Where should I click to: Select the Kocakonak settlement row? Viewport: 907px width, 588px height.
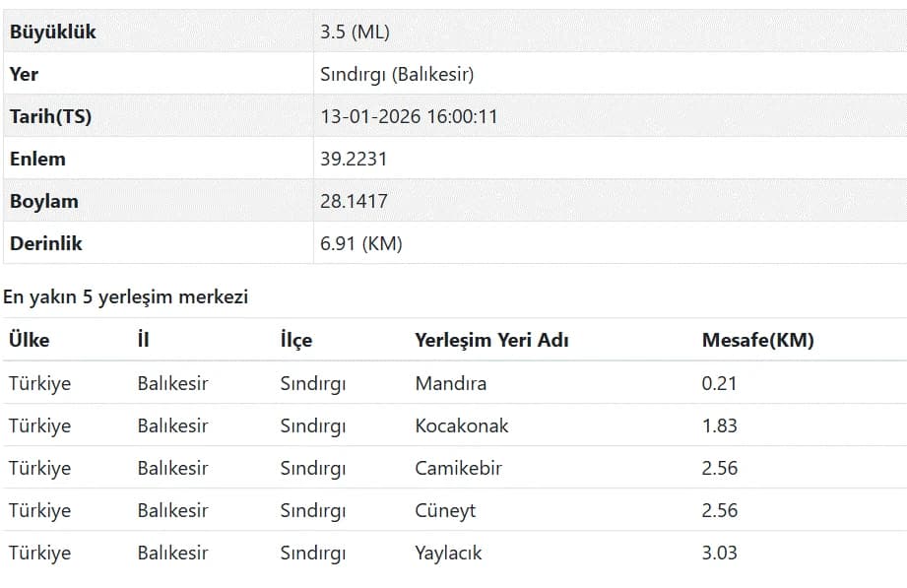pos(455,425)
